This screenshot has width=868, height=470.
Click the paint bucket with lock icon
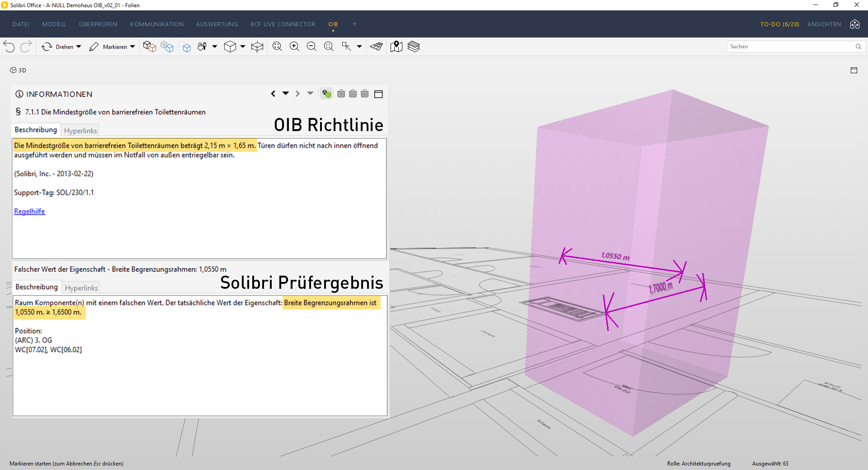[x=202, y=47]
